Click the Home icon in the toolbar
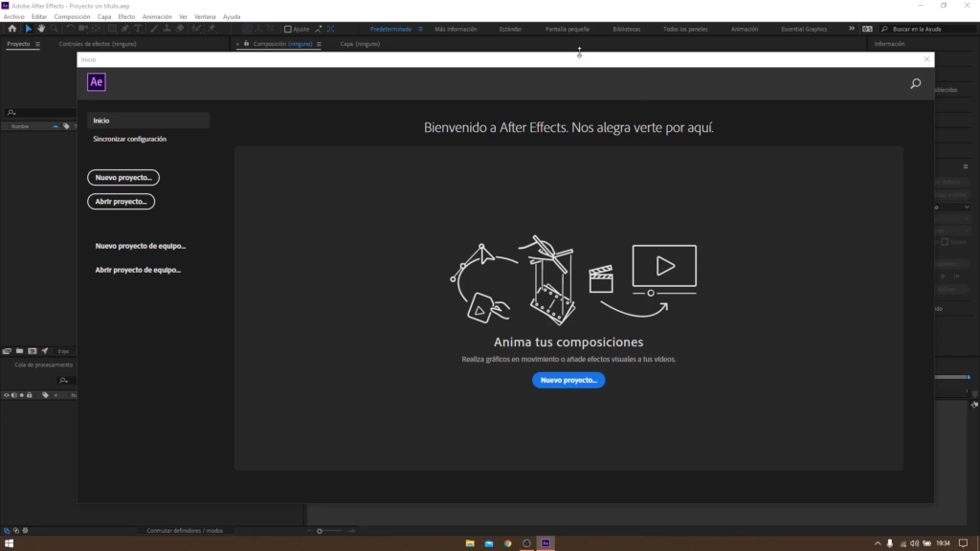 (x=11, y=29)
